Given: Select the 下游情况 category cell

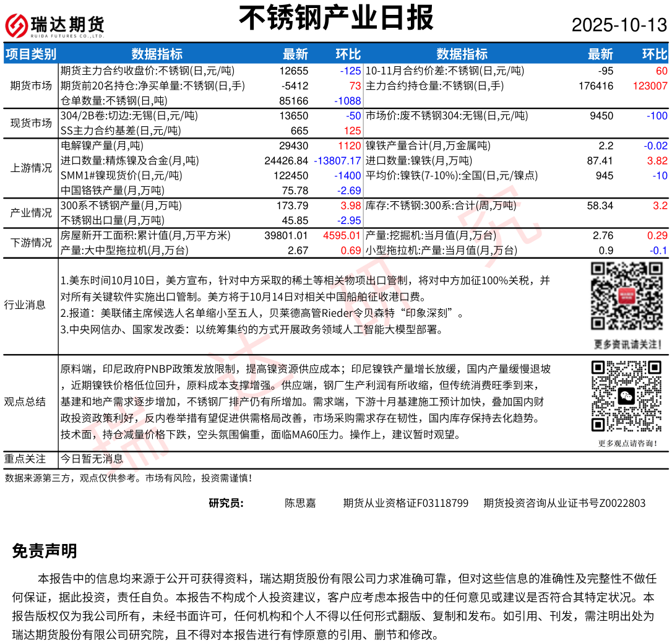Looking at the screenshot, I should pos(30,243).
